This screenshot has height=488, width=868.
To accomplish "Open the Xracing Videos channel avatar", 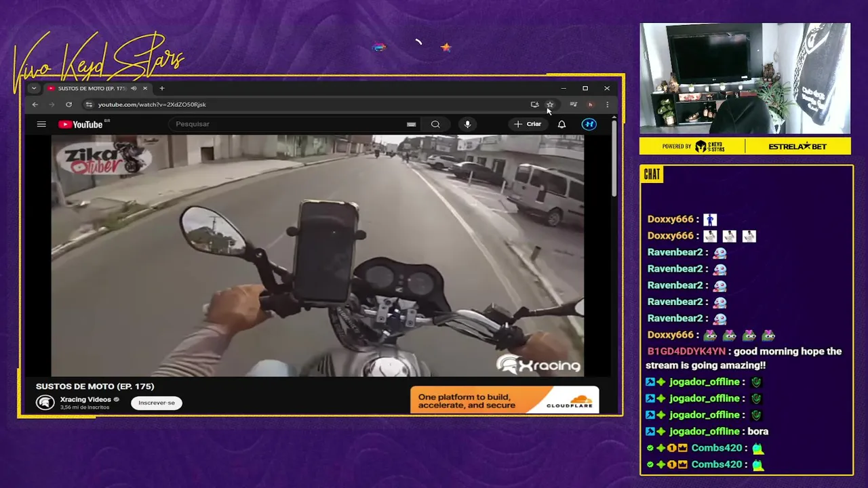I will tap(45, 403).
